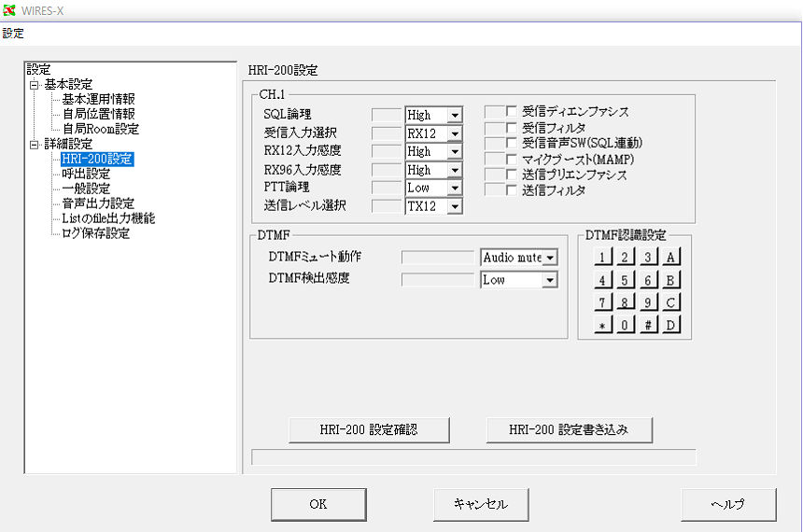This screenshot has height=532, width=803.
Task: Confirm settings with OK button
Action: point(318,504)
